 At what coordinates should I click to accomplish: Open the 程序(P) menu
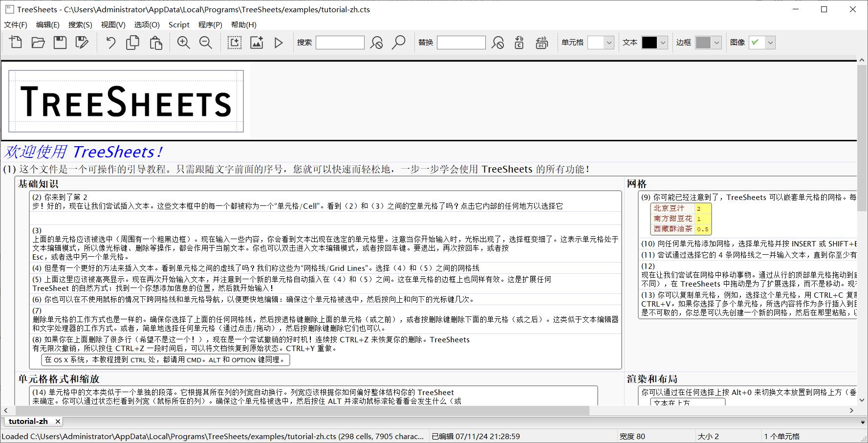click(210, 24)
